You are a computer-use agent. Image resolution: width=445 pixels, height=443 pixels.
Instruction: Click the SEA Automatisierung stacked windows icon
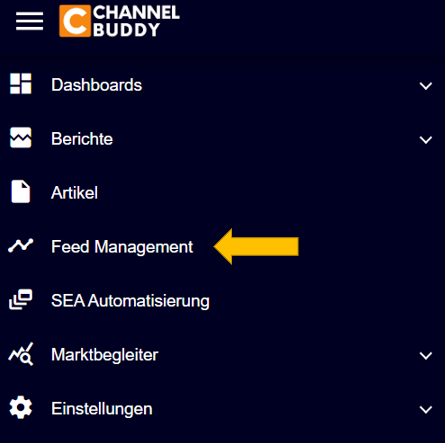click(21, 299)
